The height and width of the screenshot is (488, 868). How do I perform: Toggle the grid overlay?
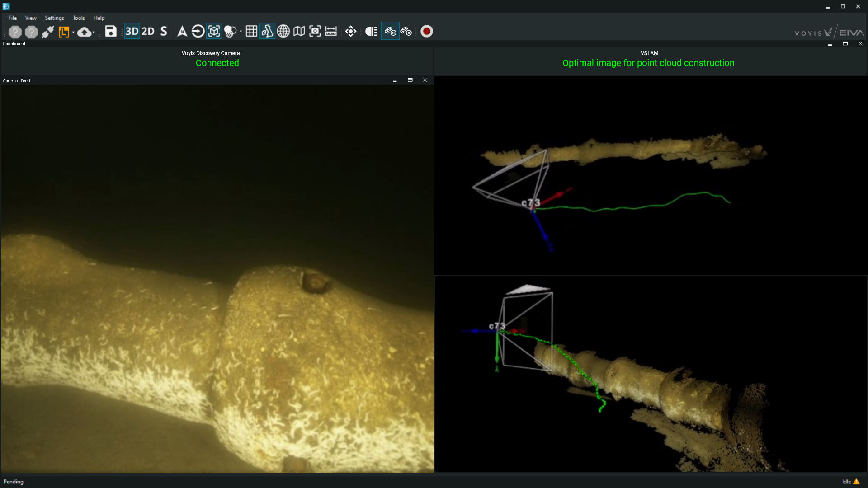click(251, 31)
